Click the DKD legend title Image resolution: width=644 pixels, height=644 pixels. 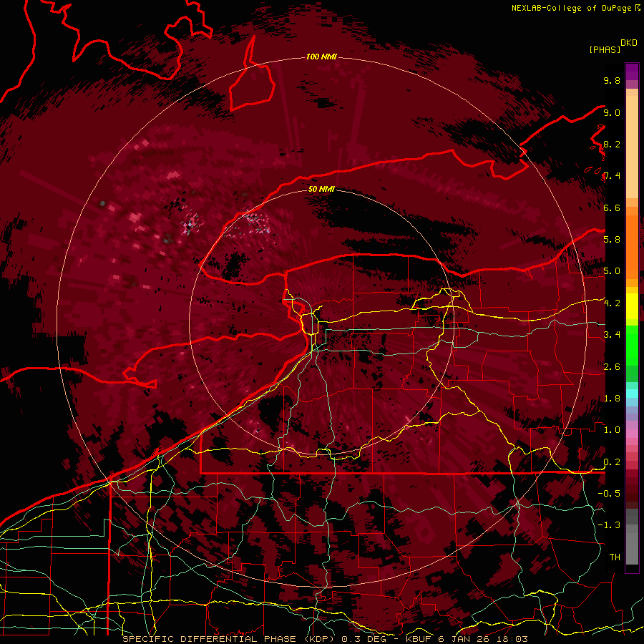pos(628,43)
